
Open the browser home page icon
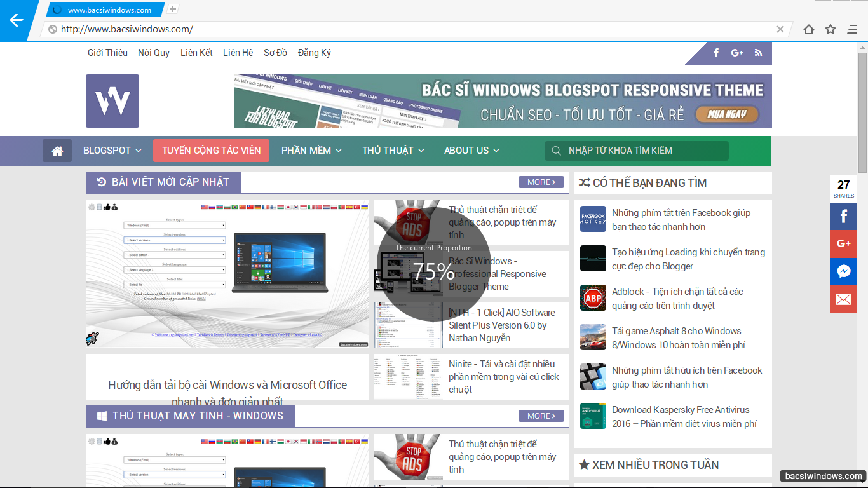[x=809, y=29]
